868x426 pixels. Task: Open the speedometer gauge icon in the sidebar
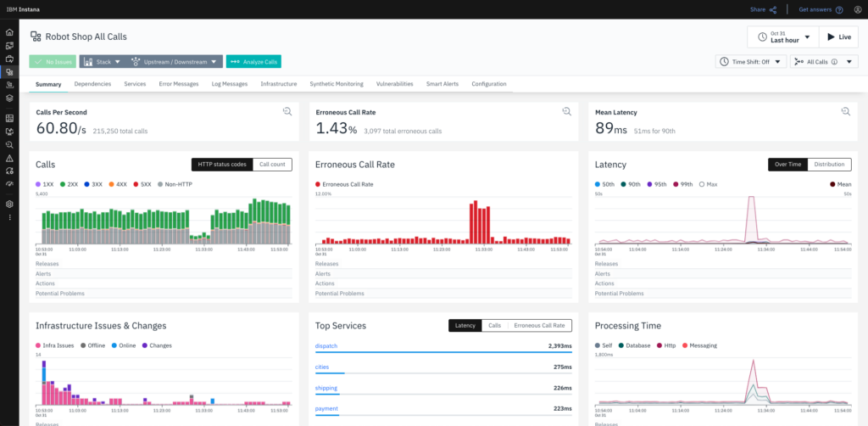click(x=9, y=183)
